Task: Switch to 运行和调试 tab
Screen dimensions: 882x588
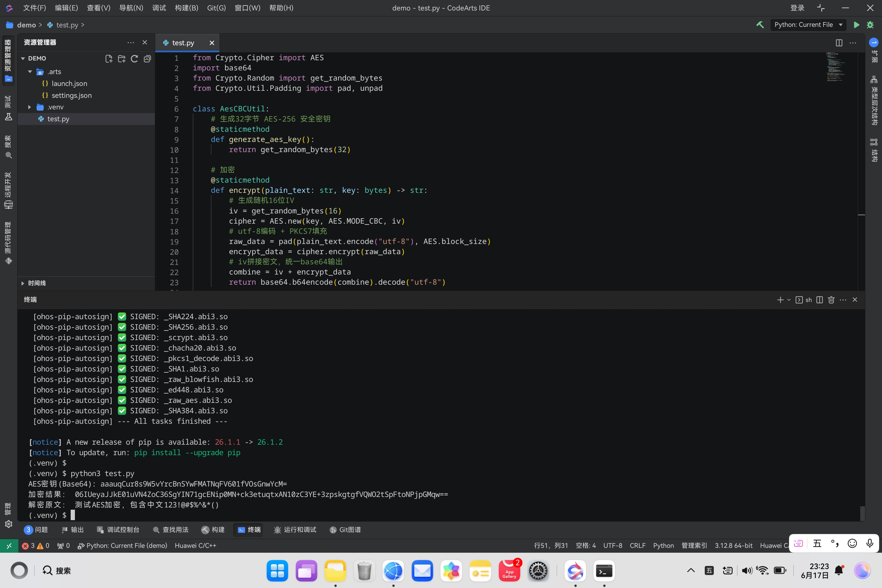Action: (x=295, y=530)
